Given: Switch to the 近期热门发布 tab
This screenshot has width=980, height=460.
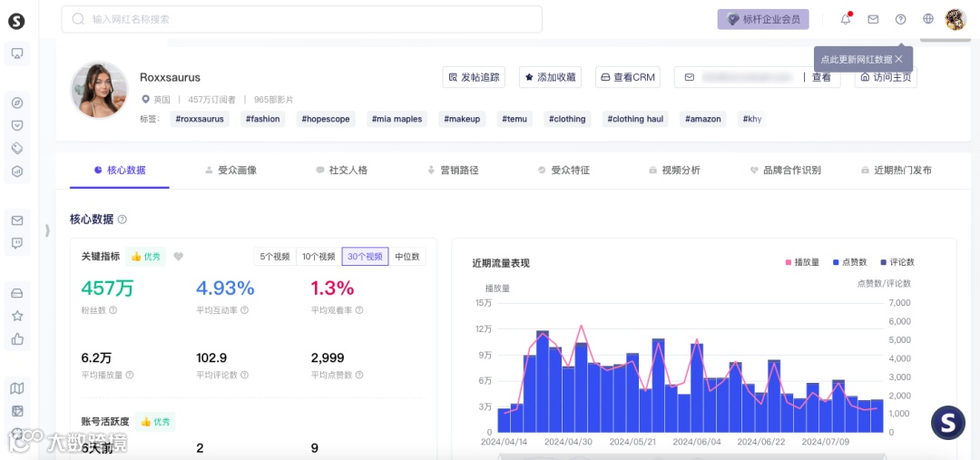Looking at the screenshot, I should point(897,170).
